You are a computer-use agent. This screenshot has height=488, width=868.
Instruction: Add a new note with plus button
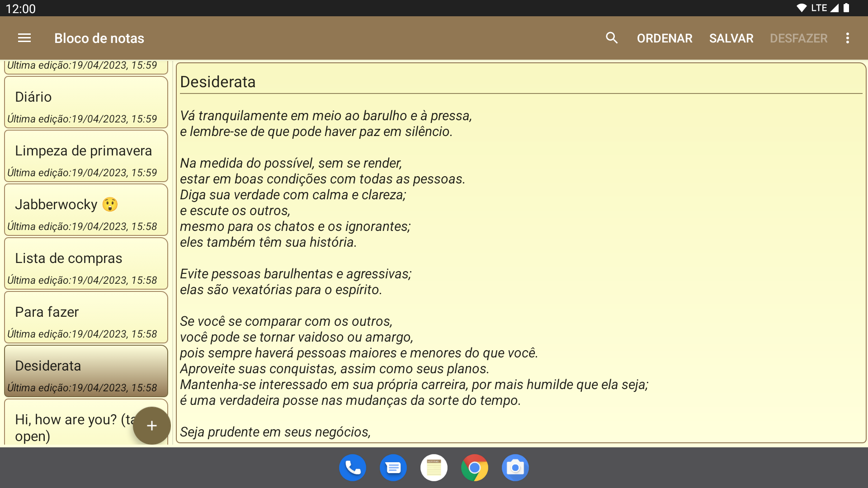(152, 426)
